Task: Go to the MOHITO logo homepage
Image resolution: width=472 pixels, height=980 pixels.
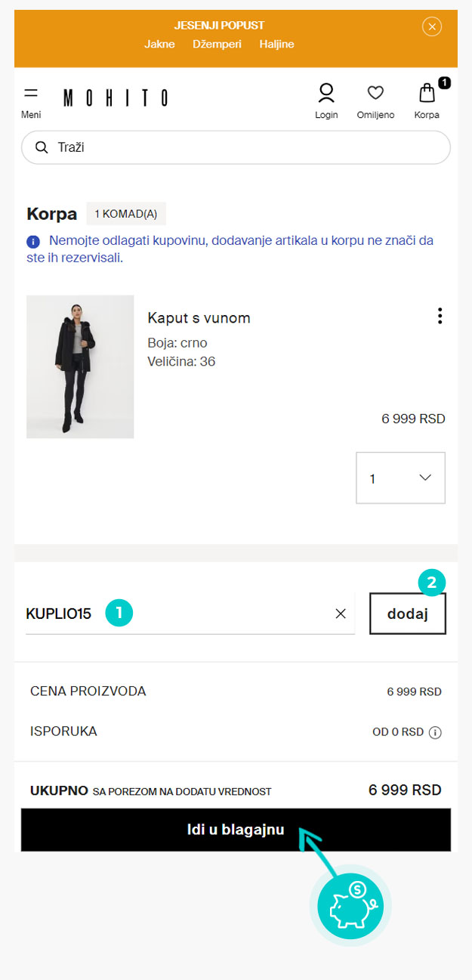Action: click(116, 97)
